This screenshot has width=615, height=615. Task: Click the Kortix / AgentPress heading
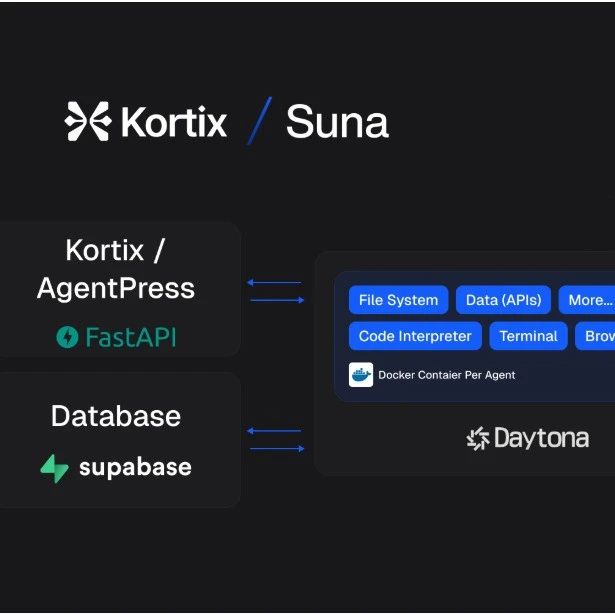coord(116,269)
